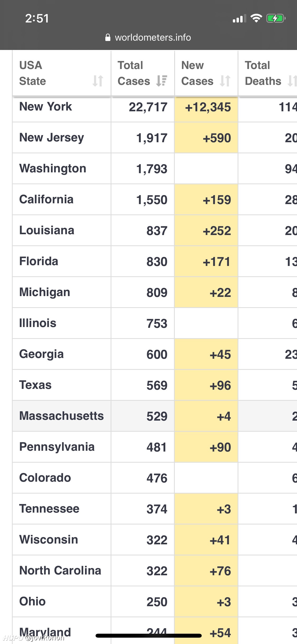Tap Louisiana's +252 yellow cell
Screen dimensions: 297x644
click(x=206, y=231)
